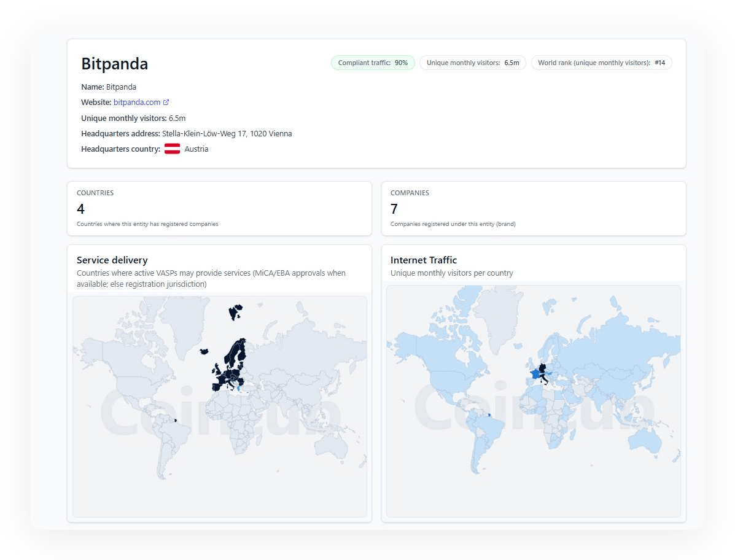Click Iceland on the Service delivery map
This screenshot has height=560, width=735.
pyautogui.click(x=204, y=351)
